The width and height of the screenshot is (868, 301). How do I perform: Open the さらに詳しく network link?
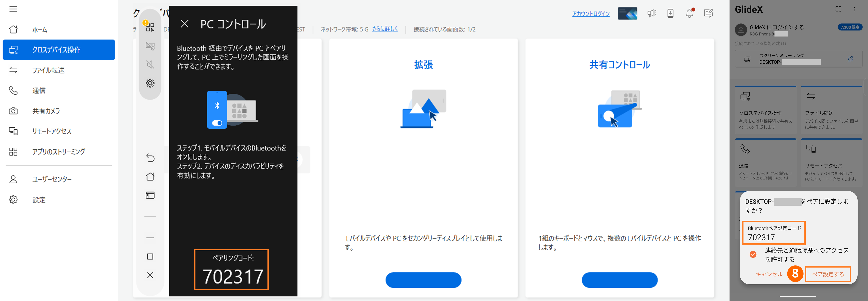(x=385, y=29)
